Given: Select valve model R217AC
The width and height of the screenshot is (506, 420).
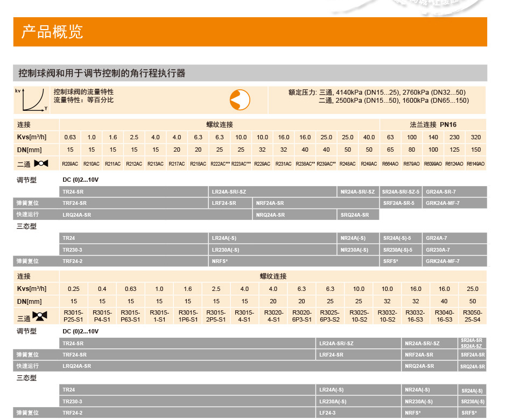Looking at the screenshot, I should click(177, 163).
